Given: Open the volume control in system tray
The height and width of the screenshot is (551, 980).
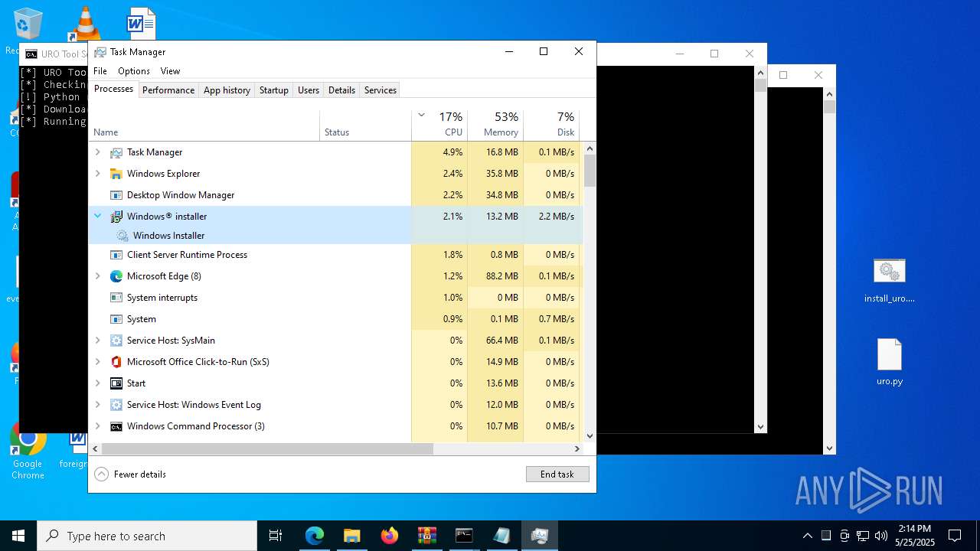Looking at the screenshot, I should pos(881,536).
